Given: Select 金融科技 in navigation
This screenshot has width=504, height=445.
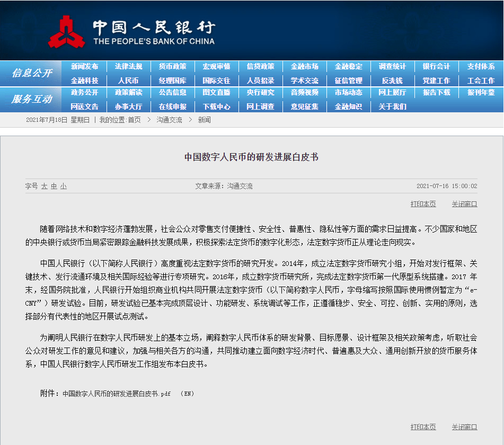Looking at the screenshot, I should pyautogui.click(x=84, y=81).
